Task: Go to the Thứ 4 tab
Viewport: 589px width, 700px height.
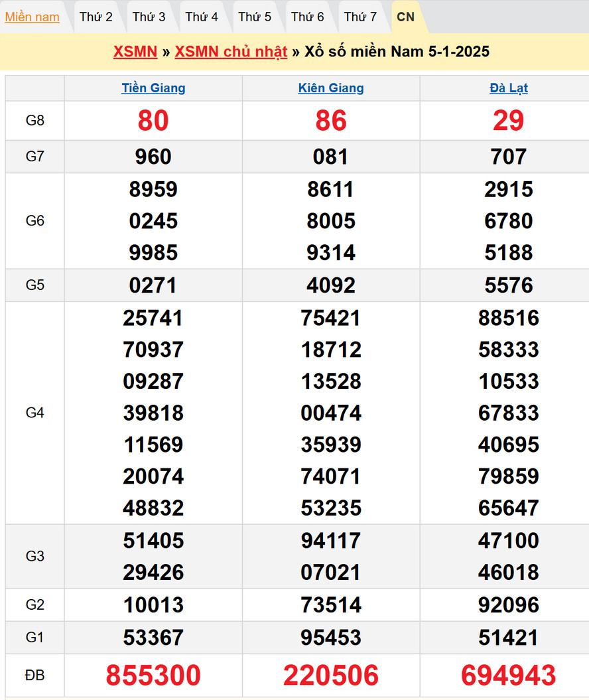Action: (202, 17)
